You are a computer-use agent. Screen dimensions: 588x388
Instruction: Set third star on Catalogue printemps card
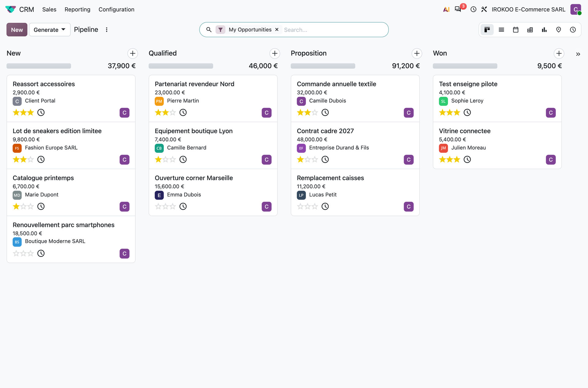31,206
